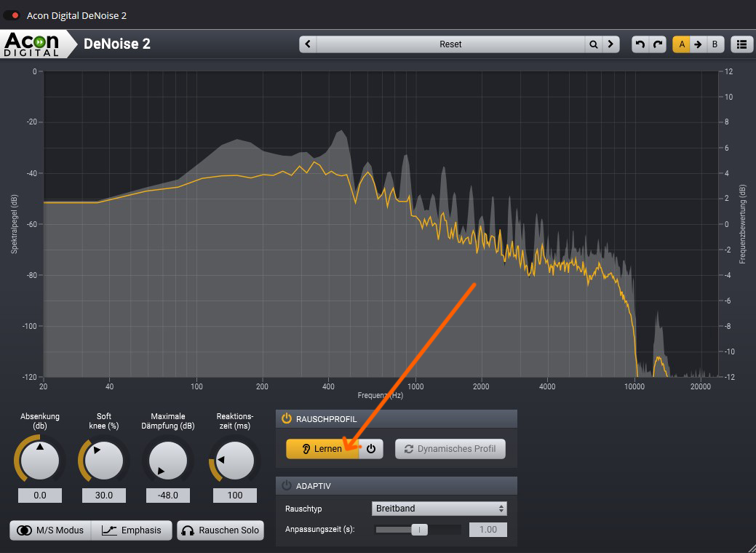The image size is (756, 553).
Task: Click the Absenkung knob
Action: coord(39,461)
